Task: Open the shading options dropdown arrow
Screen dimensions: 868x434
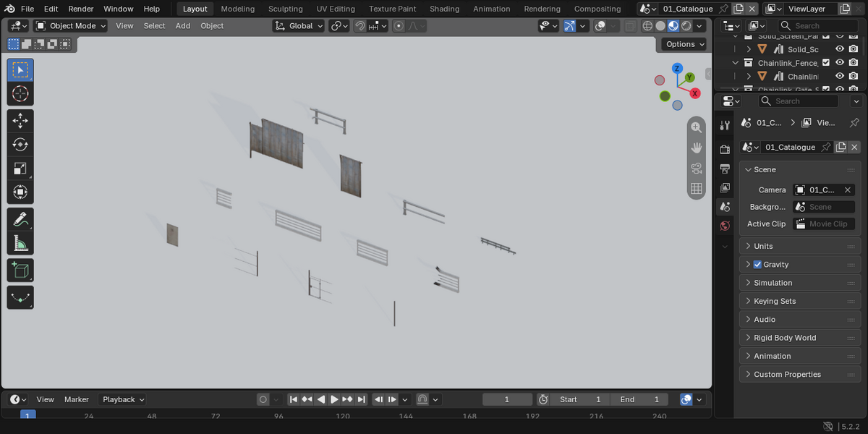Action: [x=699, y=25]
